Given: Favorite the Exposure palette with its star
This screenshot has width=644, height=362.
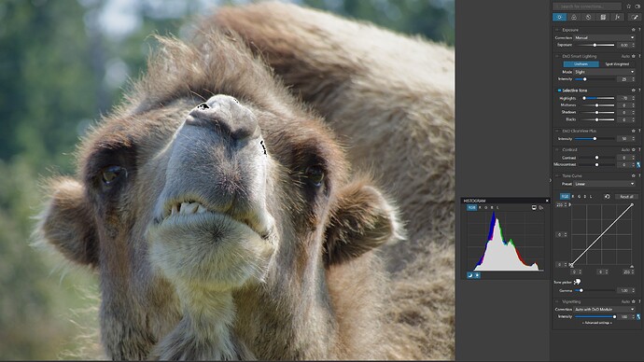Looking at the screenshot, I should pos(634,30).
